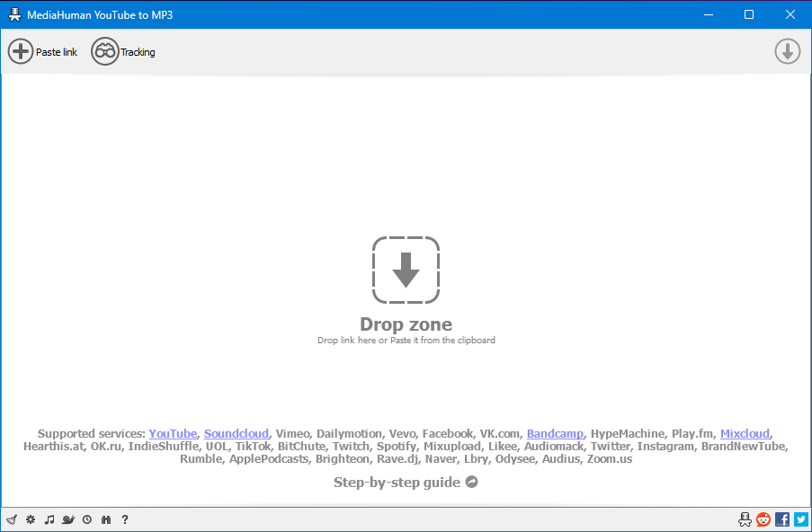Maximize the MediaHuman window
The height and width of the screenshot is (532, 812).
point(749,14)
